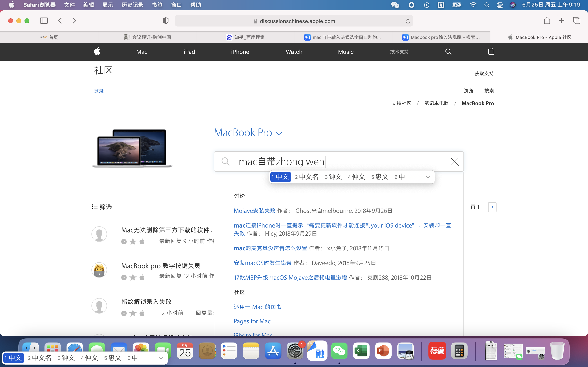Click the Apple nav search magnifier
The width and height of the screenshot is (588, 367).
click(x=448, y=51)
